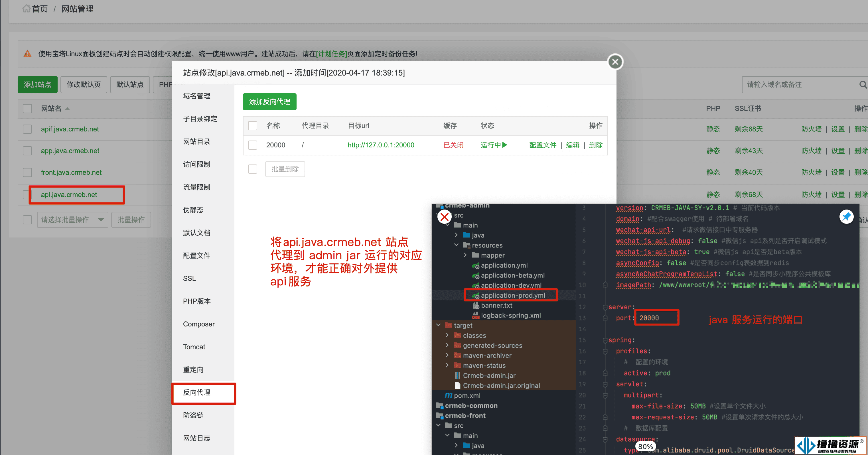Click 配置文件 link in proxy row
The width and height of the screenshot is (868, 455).
(543, 145)
